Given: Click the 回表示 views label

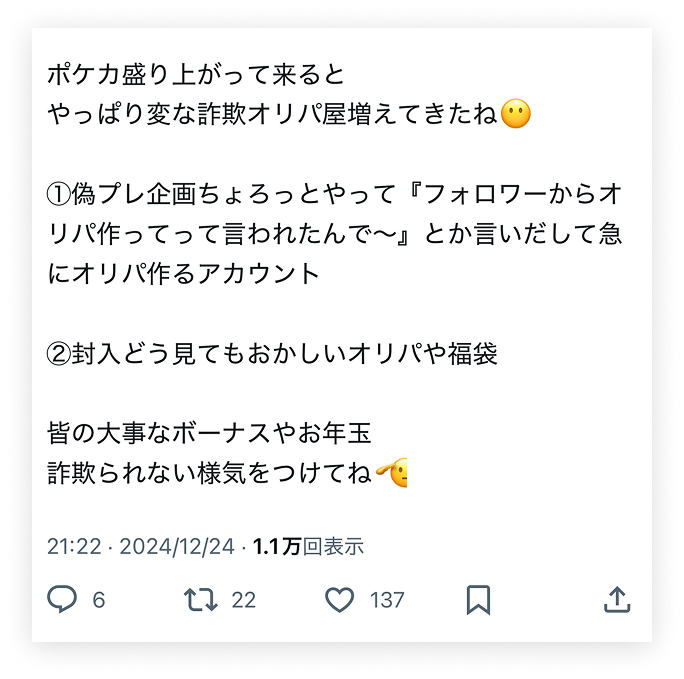Looking at the screenshot, I should coord(333,546).
